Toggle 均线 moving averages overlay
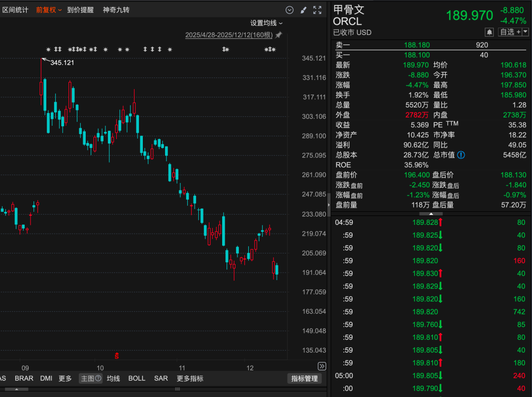The image size is (532, 397). click(113, 378)
